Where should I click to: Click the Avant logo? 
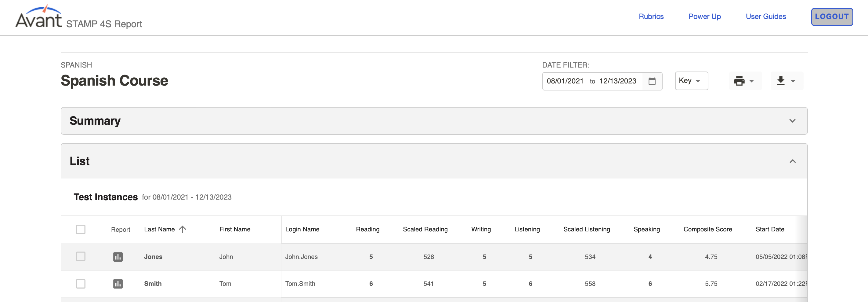point(39,17)
